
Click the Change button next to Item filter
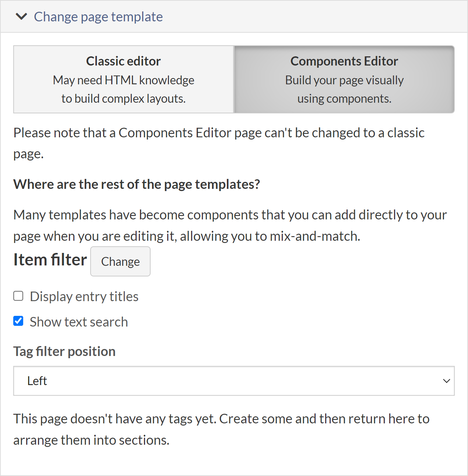(120, 261)
